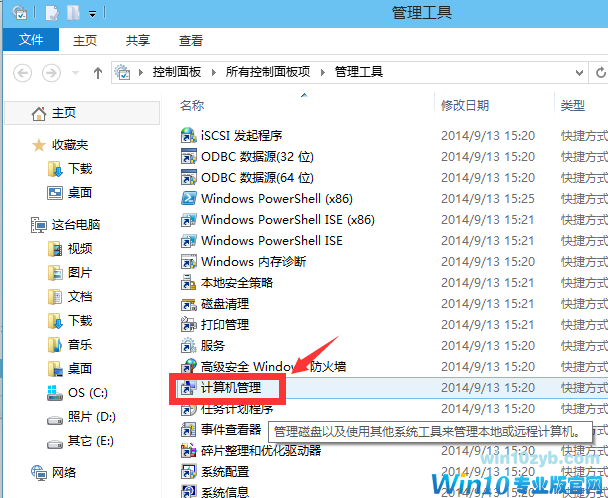Click the 高级安全 Windows 防火墙 icon
This screenshot has height=498, width=608.
188,366
